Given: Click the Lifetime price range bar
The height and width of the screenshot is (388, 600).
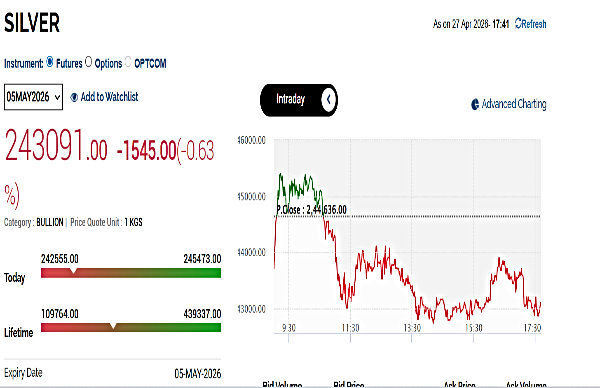Looking at the screenshot, I should tap(131, 328).
